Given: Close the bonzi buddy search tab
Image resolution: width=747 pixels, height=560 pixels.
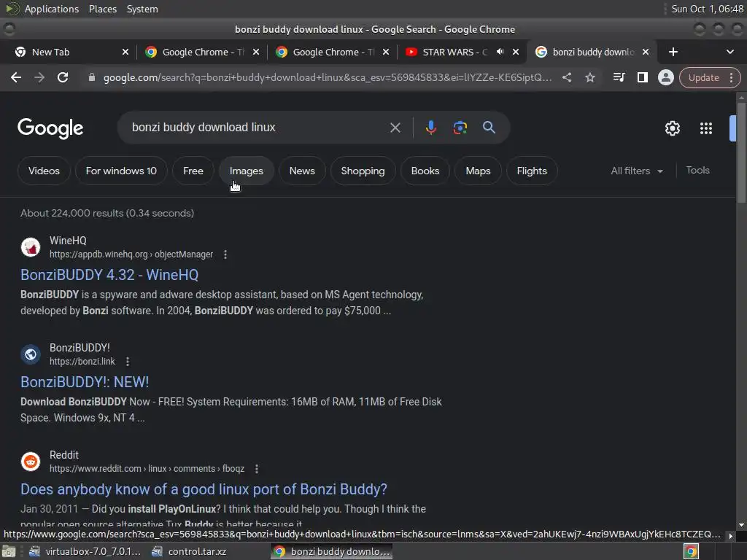Looking at the screenshot, I should pos(646,52).
